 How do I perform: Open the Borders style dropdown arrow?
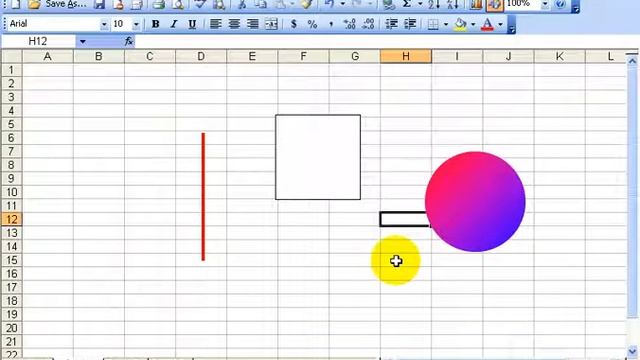click(446, 24)
